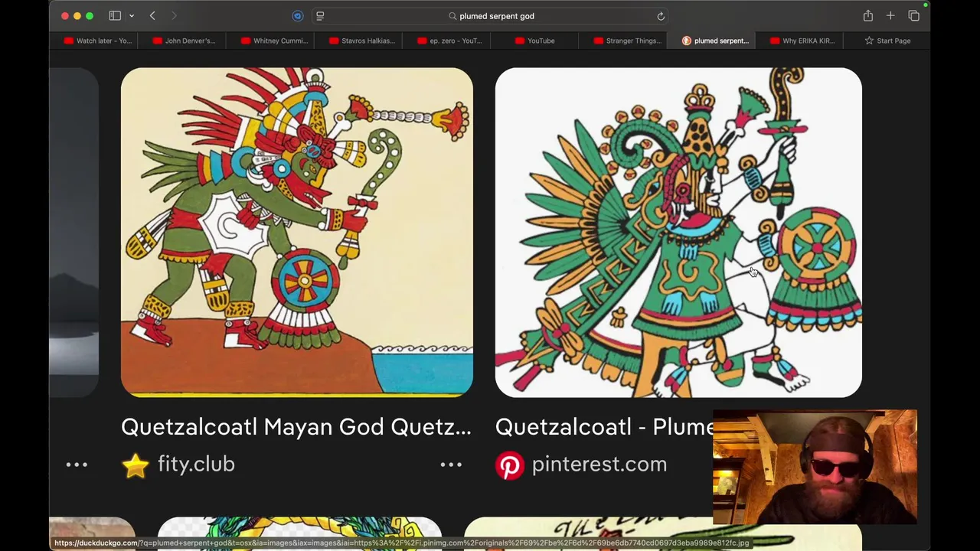Open the Quetzalcoatl image from Pinterest
Screen dimensions: 980x551
[x=678, y=233]
